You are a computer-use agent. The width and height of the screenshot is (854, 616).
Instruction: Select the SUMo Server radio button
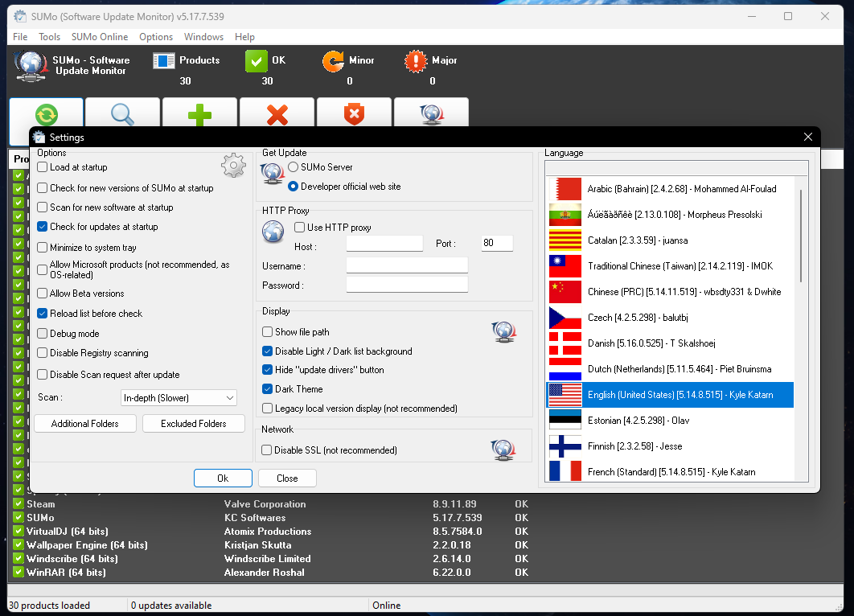293,167
